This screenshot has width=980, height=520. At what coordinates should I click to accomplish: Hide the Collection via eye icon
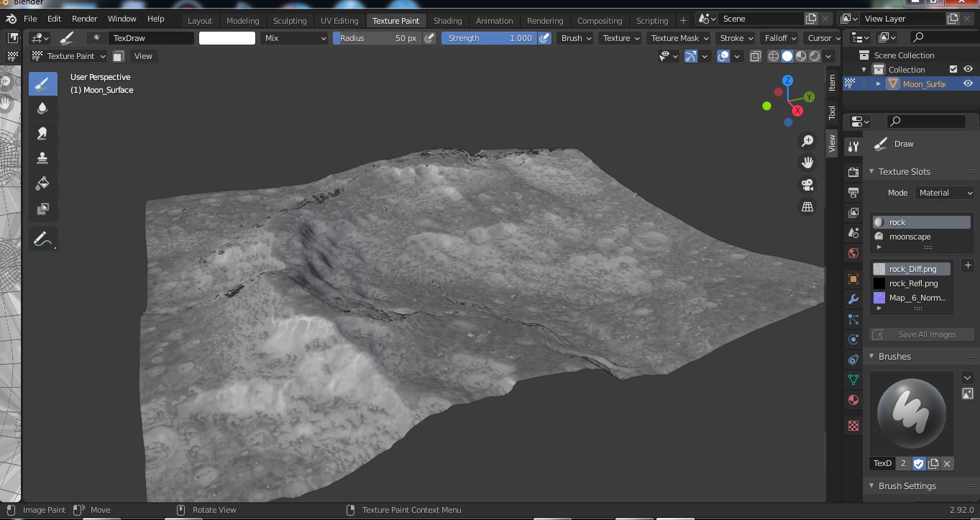(x=968, y=70)
